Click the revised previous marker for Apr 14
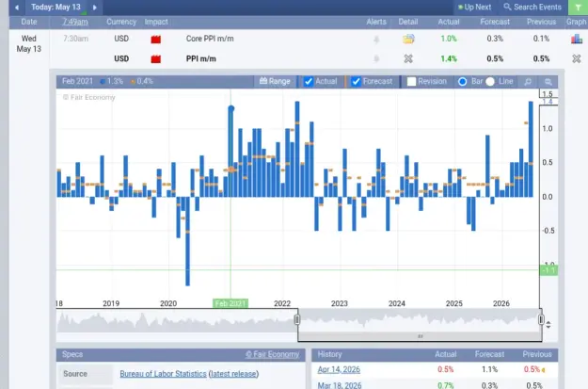588x389 pixels. tap(544, 370)
